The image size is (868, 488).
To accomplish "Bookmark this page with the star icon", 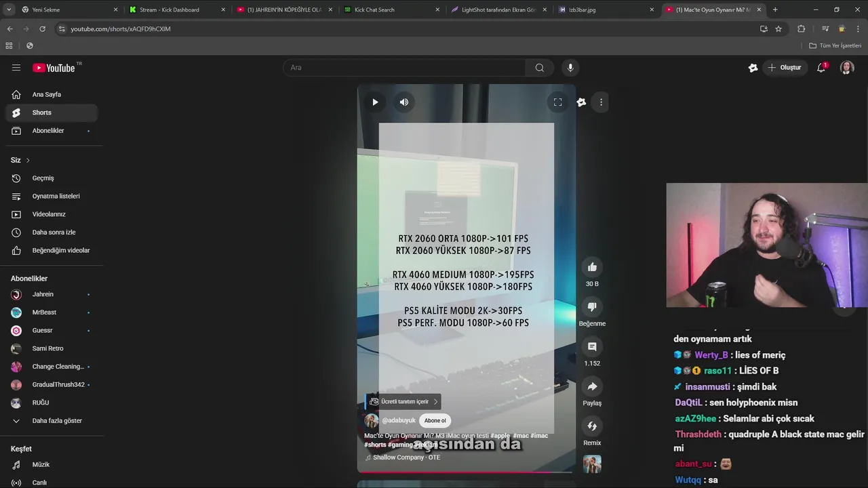I will click(778, 29).
